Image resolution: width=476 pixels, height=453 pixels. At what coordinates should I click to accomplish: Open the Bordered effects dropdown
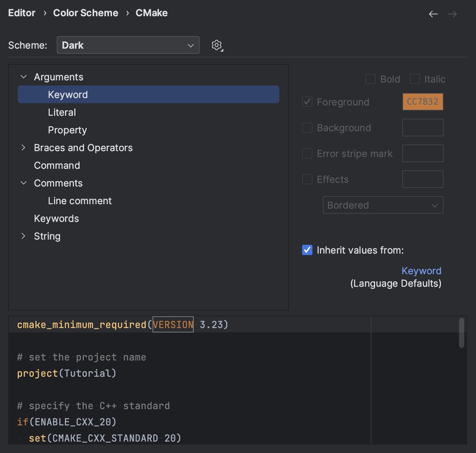tap(382, 205)
